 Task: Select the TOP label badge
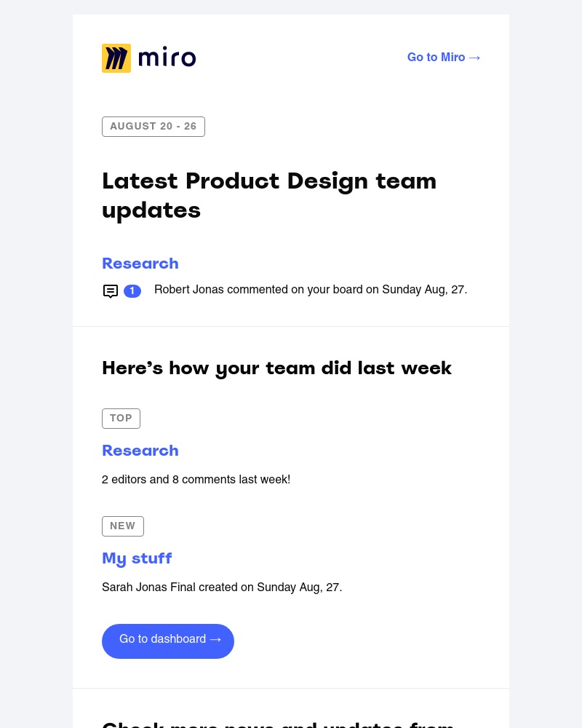tap(121, 418)
